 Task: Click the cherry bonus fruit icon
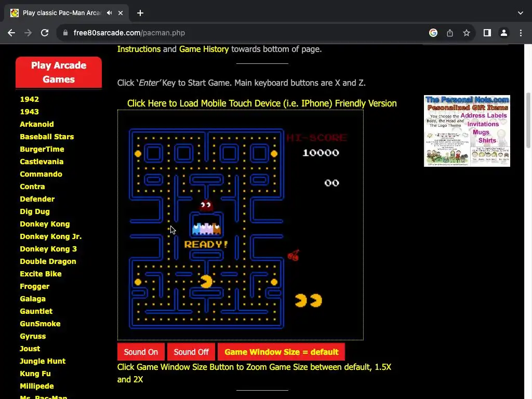pyautogui.click(x=294, y=256)
